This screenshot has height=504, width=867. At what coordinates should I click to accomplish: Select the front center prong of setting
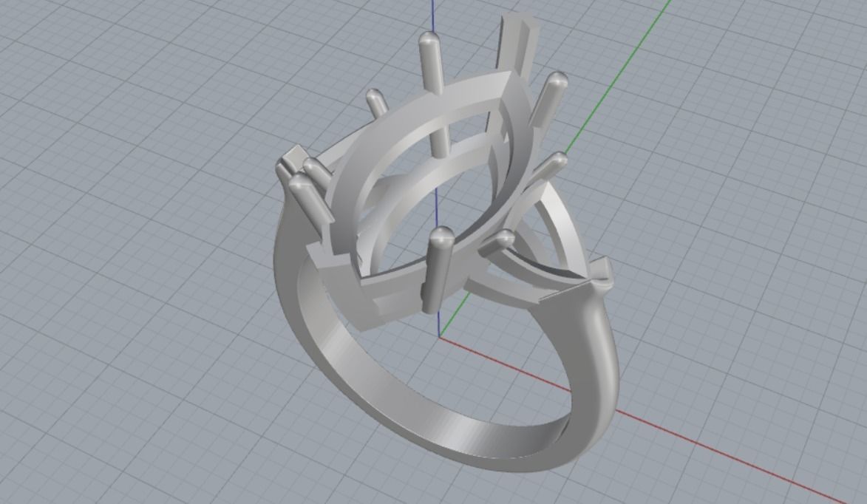(x=438, y=269)
